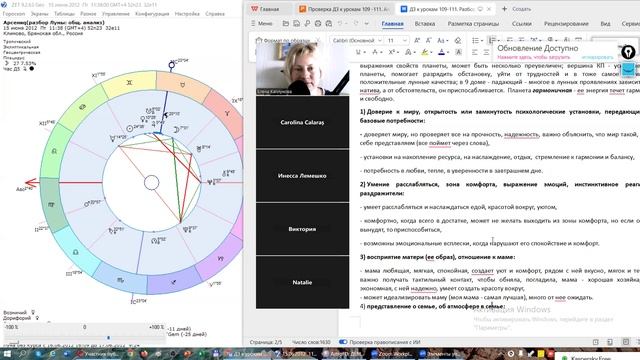Open Конфигурация menu in astrology program

152,13
